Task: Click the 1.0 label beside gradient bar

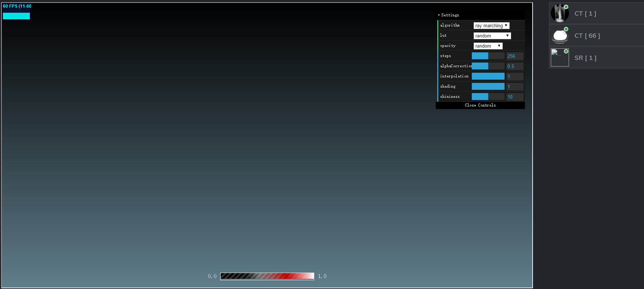Action: [x=322, y=276]
